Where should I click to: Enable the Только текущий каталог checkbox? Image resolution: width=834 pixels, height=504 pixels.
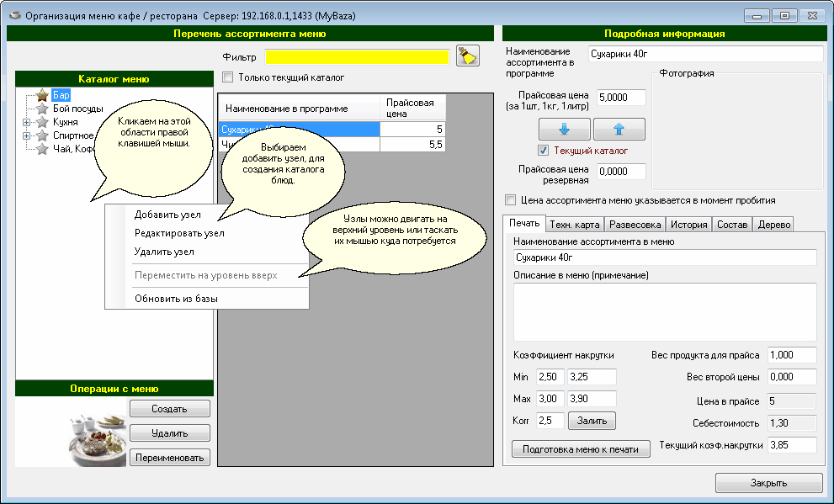227,77
